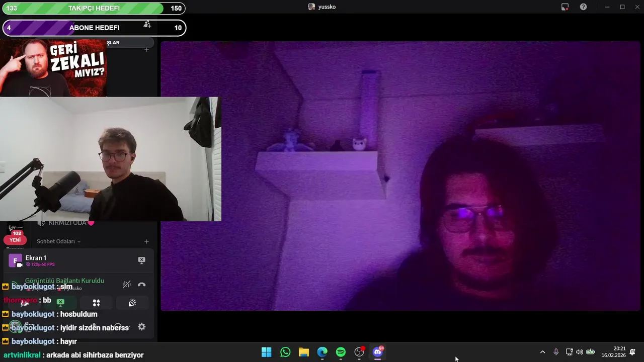The image size is (644, 362).
Task: Click the invite people icon near ABONE HEDEFI
Action: 147,24
